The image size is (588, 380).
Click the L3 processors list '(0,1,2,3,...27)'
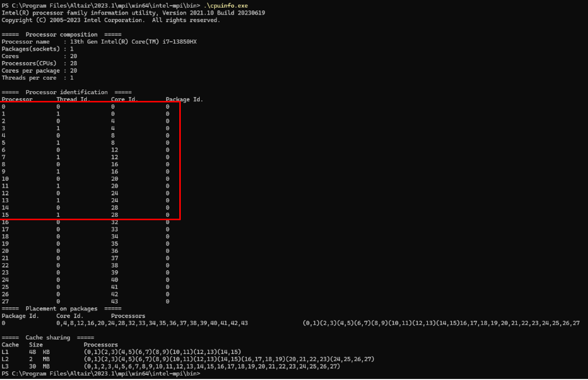[x=212, y=367]
